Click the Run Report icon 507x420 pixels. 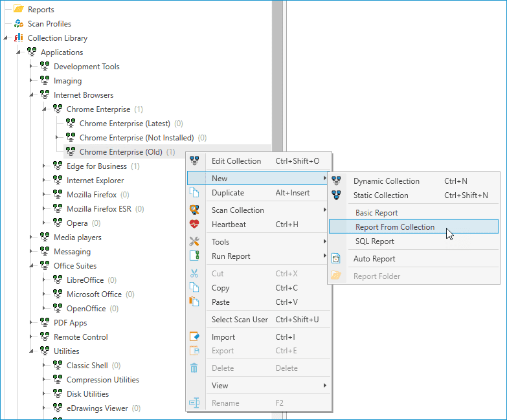[x=194, y=256]
